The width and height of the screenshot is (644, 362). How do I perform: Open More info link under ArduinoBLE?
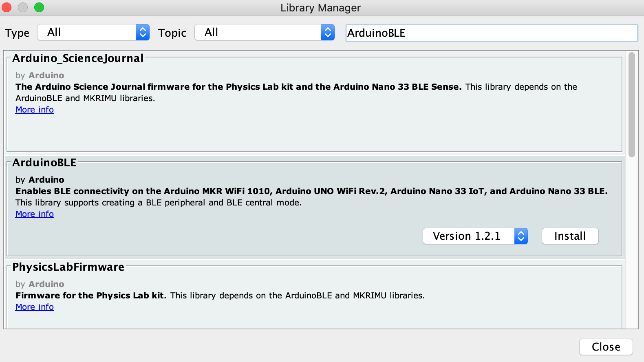click(x=35, y=214)
